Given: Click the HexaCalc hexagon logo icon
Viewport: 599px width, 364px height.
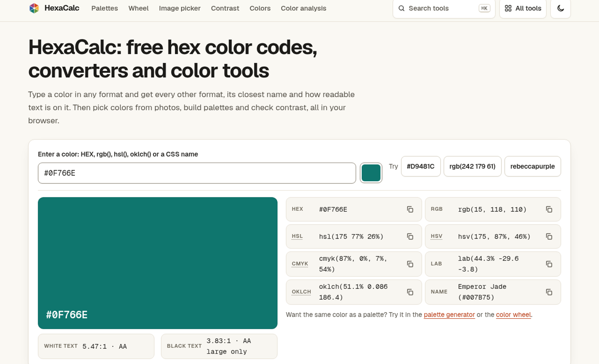Looking at the screenshot, I should tap(34, 8).
